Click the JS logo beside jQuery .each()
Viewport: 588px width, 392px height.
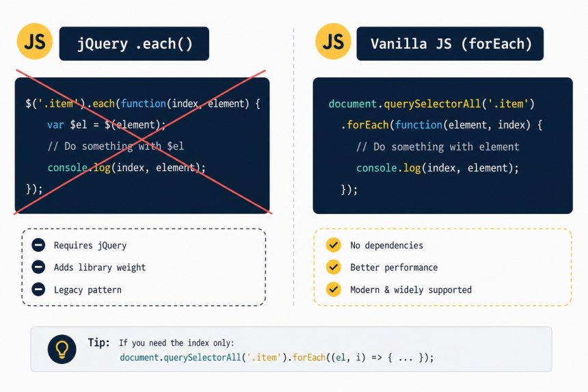pyautogui.click(x=34, y=41)
